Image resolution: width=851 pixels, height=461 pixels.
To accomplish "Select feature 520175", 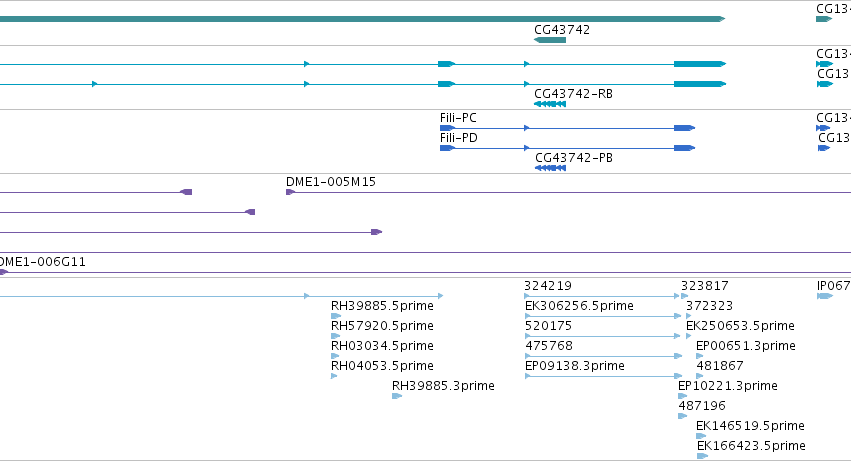I will click(x=548, y=326).
